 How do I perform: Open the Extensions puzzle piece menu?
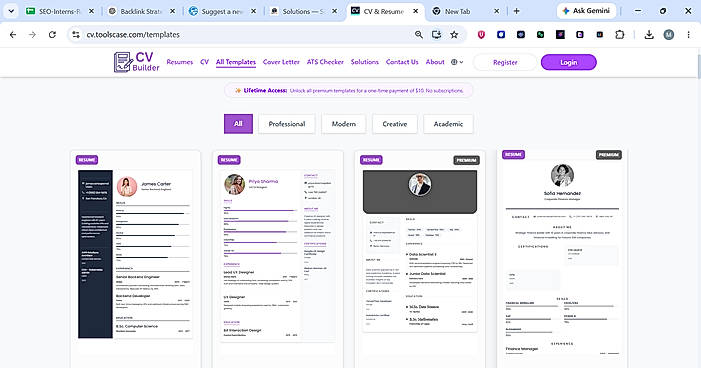pos(620,34)
